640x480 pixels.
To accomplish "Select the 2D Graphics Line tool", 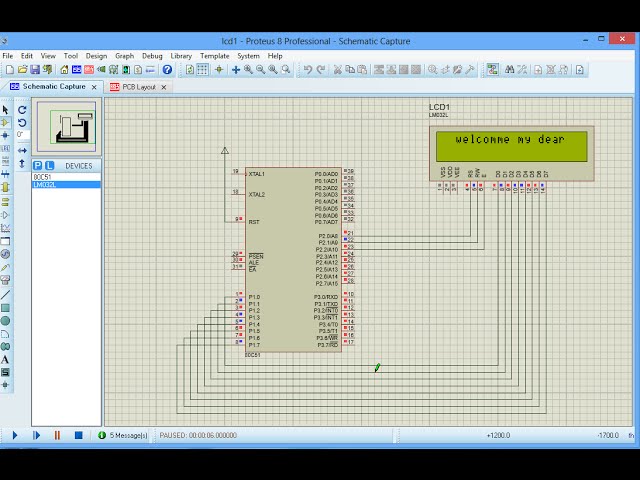I will 5,294.
